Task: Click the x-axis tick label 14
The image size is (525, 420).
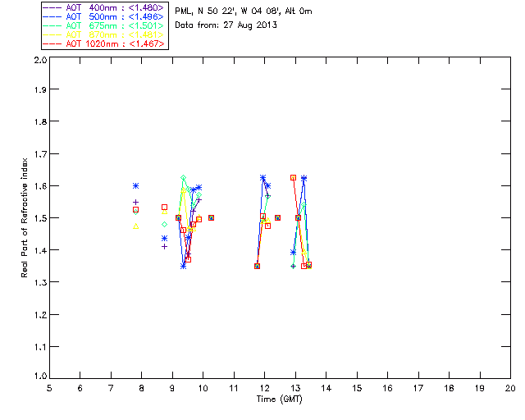Action: 326,388
